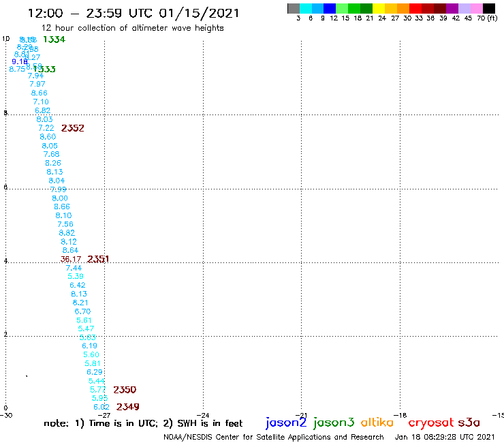Click the wave height value '7.99'
The image size is (504, 443).
59,189
